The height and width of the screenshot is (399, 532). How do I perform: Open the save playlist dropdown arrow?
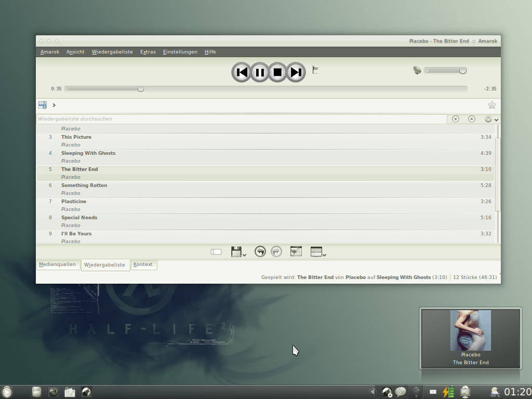click(244, 255)
